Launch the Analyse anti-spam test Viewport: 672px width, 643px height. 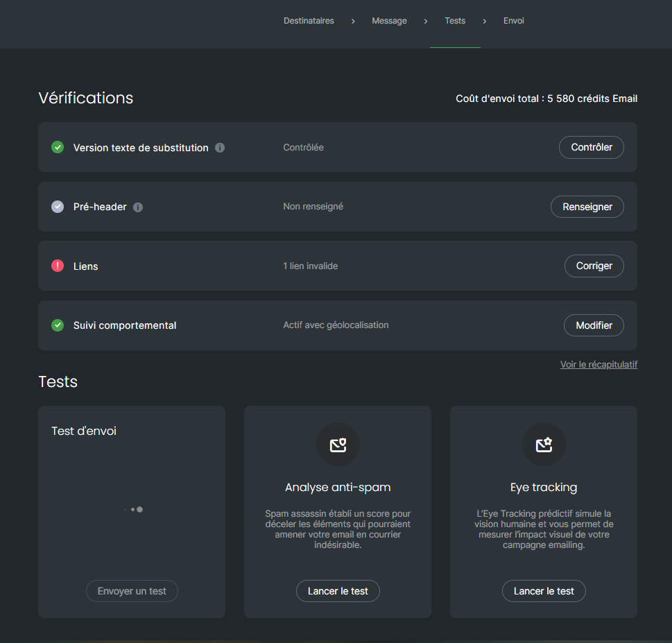(x=338, y=591)
